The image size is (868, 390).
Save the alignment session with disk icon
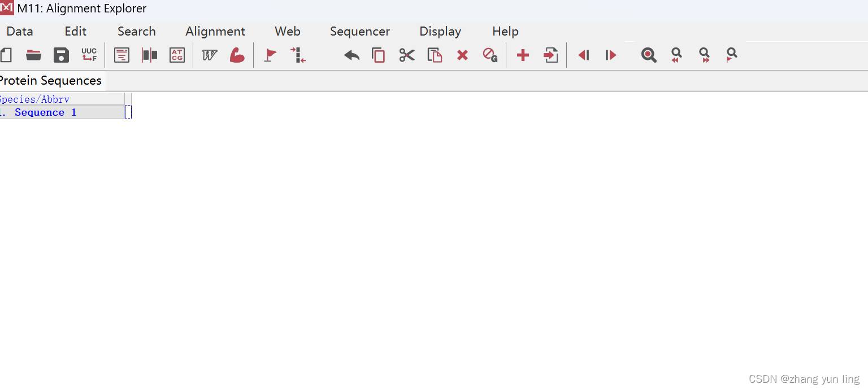[x=61, y=55]
